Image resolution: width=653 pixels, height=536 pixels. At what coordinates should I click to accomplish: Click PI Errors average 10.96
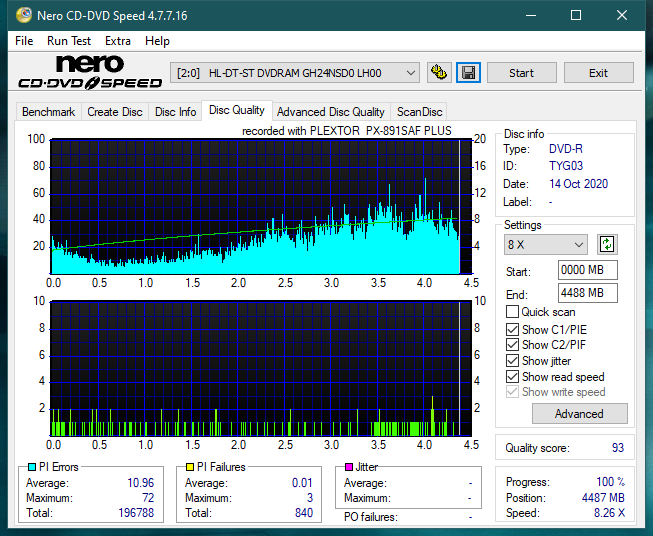[x=141, y=483]
